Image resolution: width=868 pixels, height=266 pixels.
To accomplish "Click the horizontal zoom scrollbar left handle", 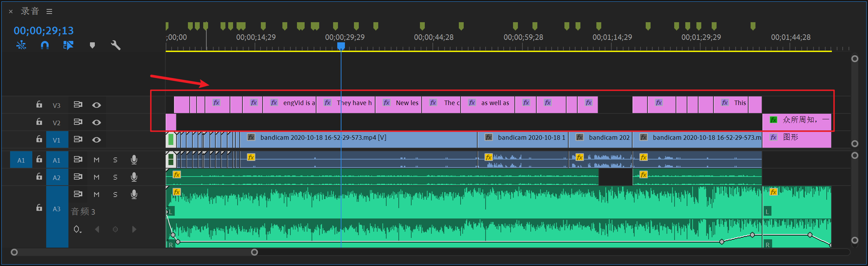I will click(14, 252).
